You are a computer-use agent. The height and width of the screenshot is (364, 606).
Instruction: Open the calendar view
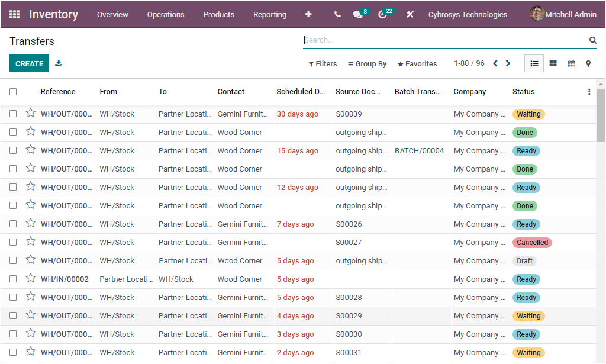(x=571, y=63)
